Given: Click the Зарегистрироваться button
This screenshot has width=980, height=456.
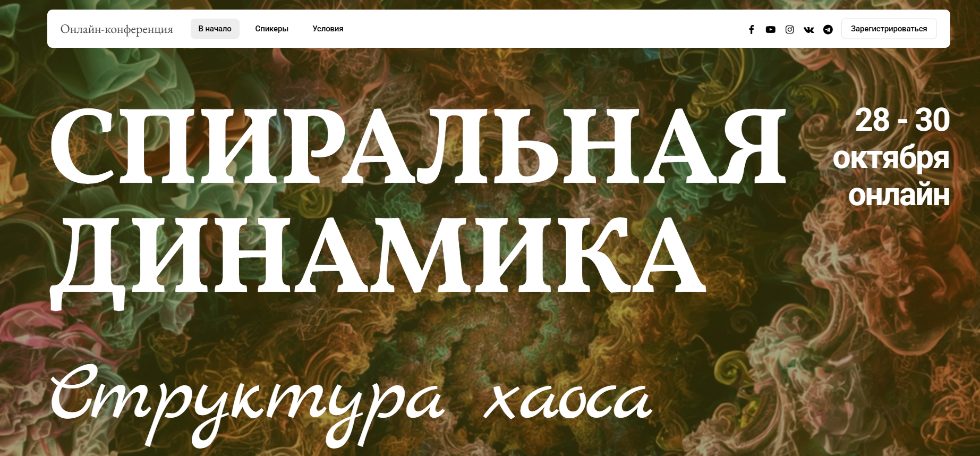Looking at the screenshot, I should pos(889,29).
